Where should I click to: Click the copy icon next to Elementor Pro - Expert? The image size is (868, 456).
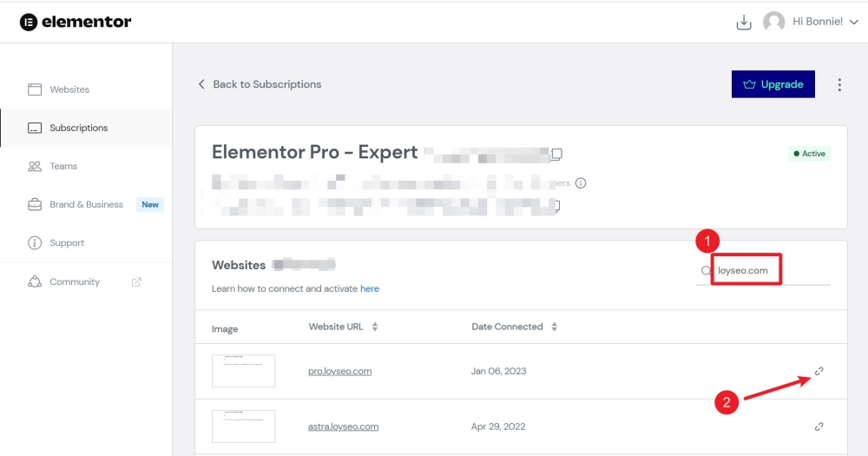tap(557, 154)
